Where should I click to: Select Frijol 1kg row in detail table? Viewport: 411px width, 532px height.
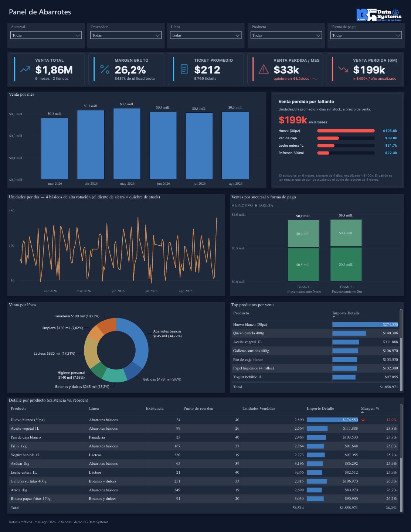pyautogui.click(x=203, y=446)
